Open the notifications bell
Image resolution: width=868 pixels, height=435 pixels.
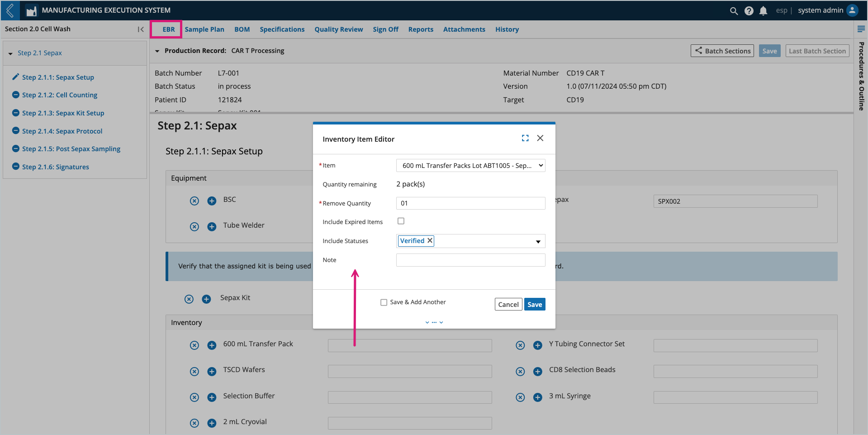point(763,11)
